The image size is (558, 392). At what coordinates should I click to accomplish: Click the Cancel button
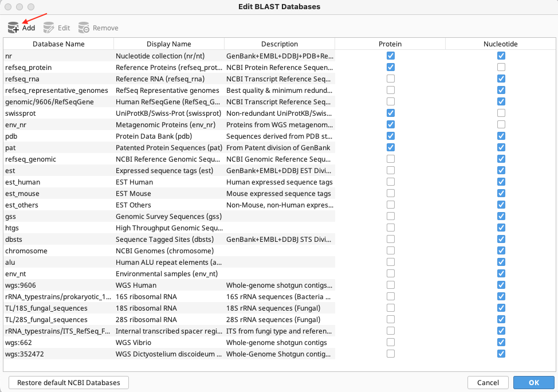point(488,382)
